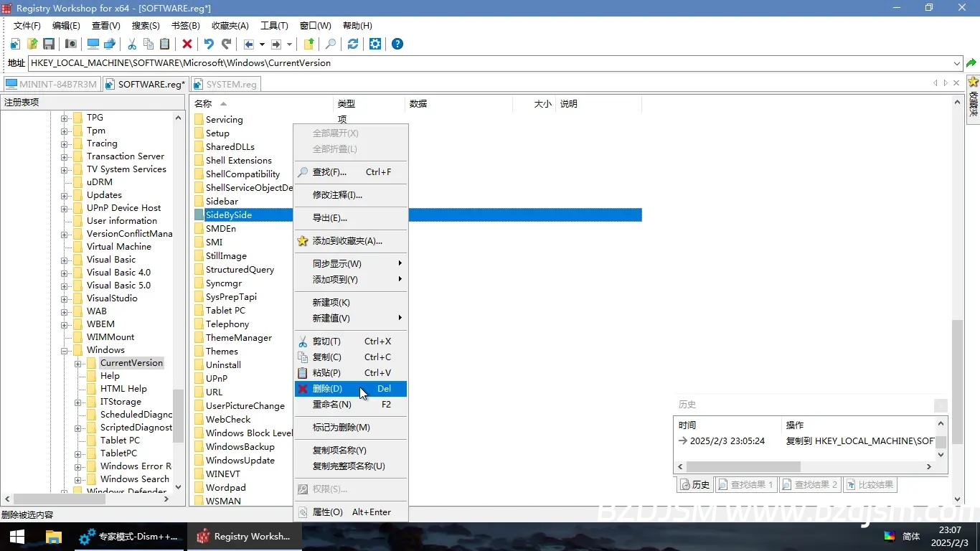Go up one level with folder-arrow icon

309,44
